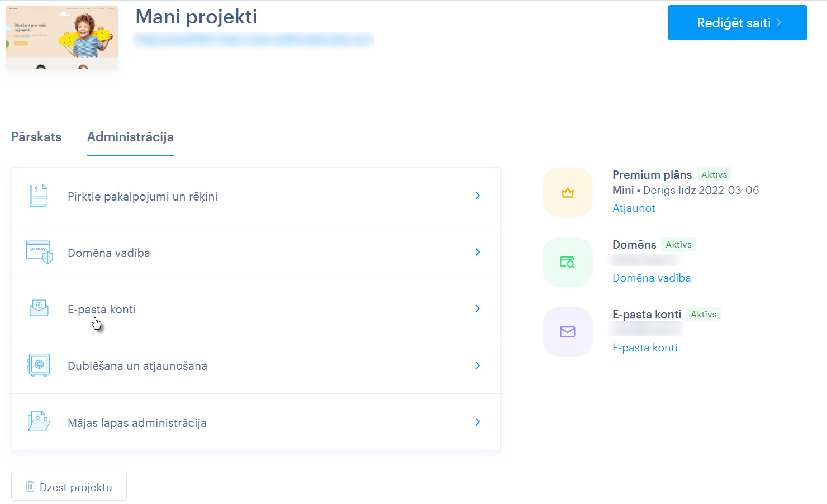827x504 pixels.
Task: Click the trash icon on Dzēst projektu
Action: click(30, 487)
